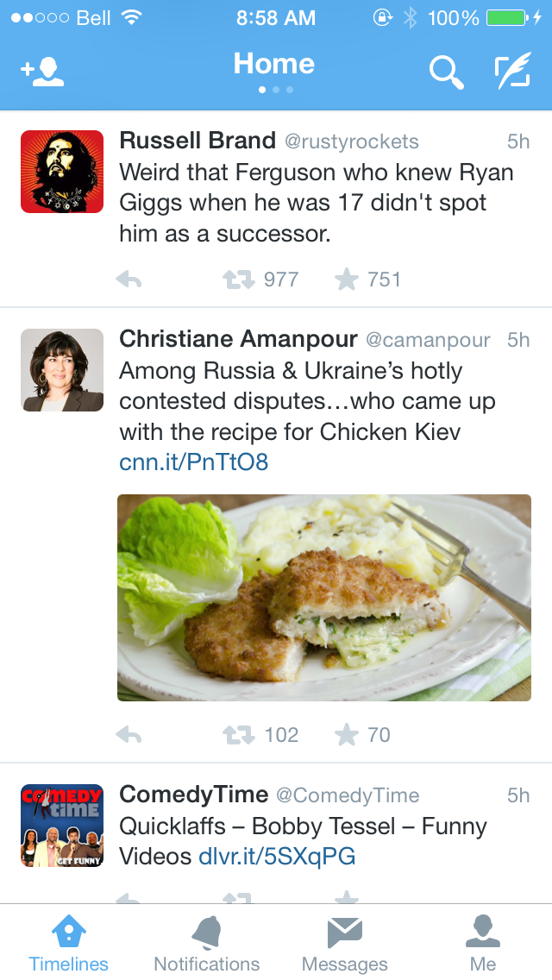Viewport: 552px width, 980px height.
Task: Switch to the Notifications tab
Action: click(x=207, y=943)
